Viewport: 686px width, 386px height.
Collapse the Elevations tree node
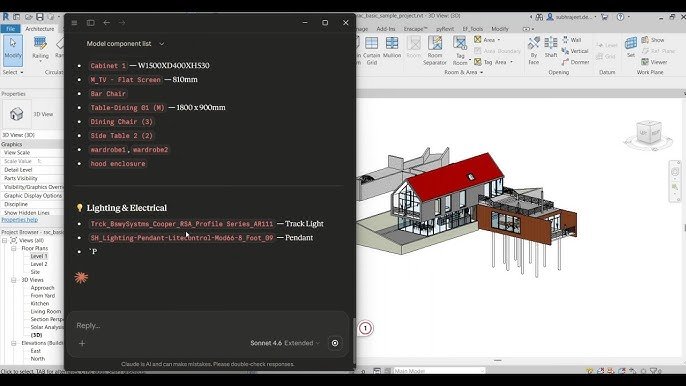pos(14,343)
